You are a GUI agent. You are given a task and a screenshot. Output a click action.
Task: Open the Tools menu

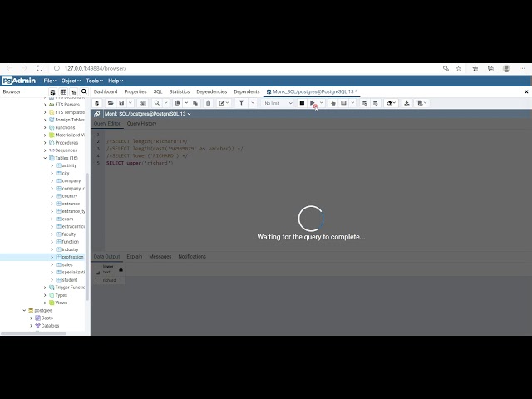click(94, 81)
